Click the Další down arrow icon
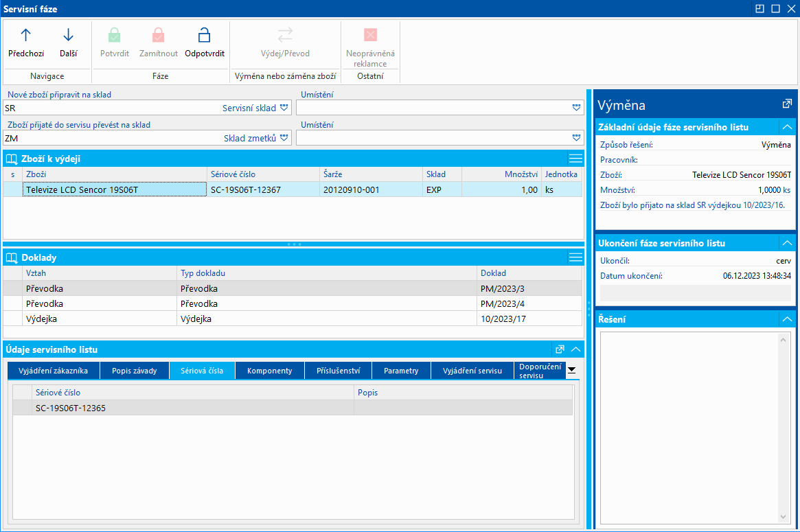This screenshot has height=532, width=800. [68, 35]
